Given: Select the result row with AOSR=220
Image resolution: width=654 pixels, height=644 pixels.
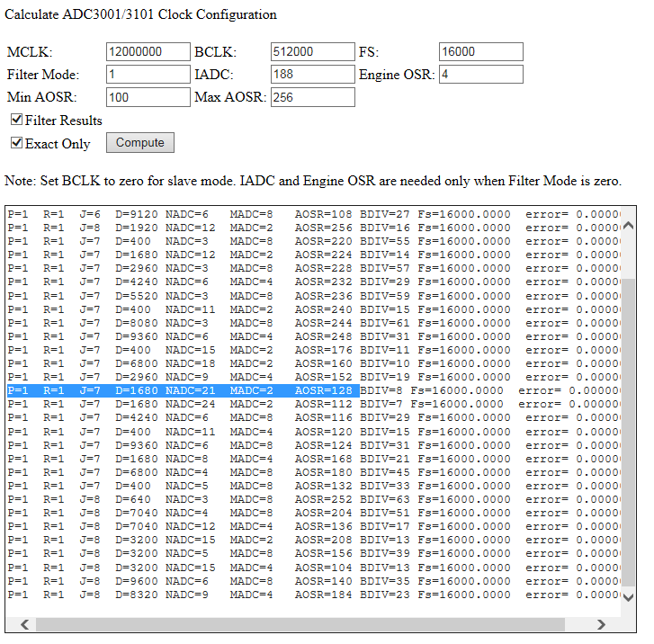Looking at the screenshot, I should tap(314, 241).
